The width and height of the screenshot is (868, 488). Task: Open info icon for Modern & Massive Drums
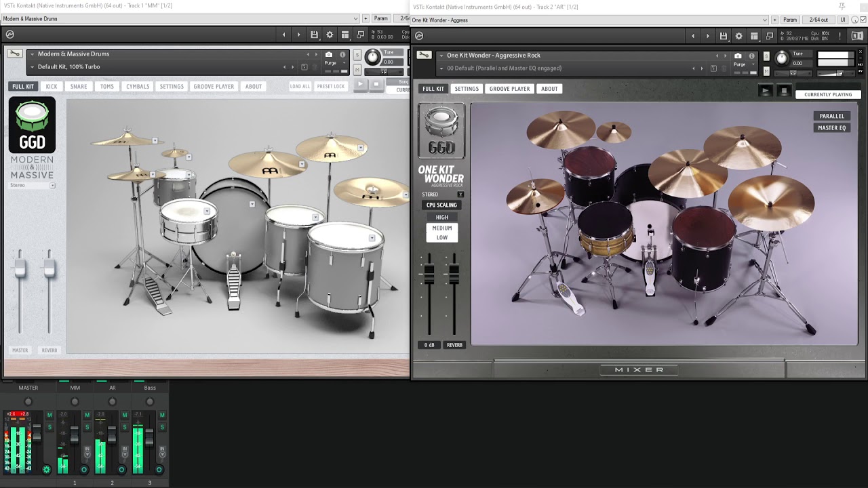(x=342, y=54)
